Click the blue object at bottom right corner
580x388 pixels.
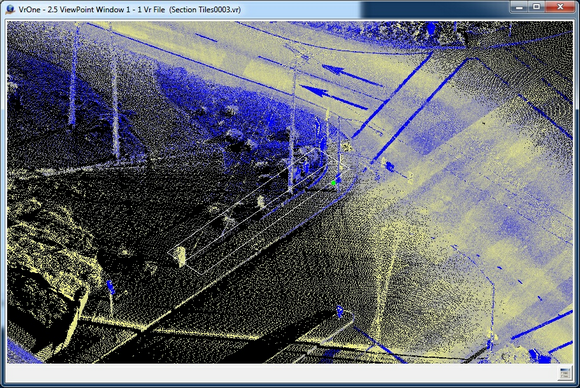click(x=538, y=356)
